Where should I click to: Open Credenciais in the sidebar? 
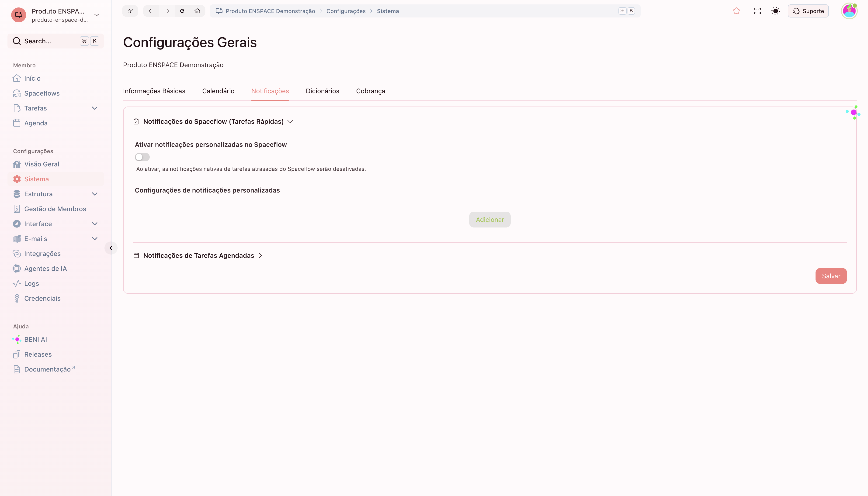pos(56,298)
